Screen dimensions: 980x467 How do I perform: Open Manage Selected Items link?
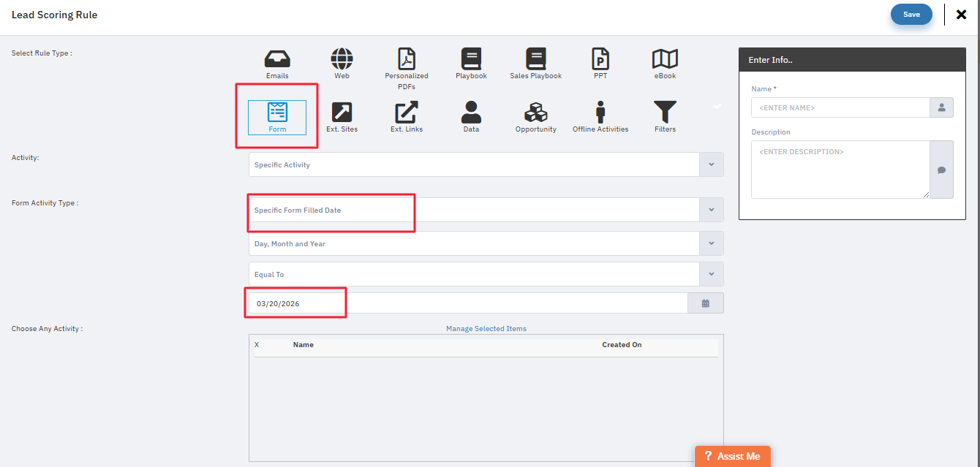tap(486, 329)
